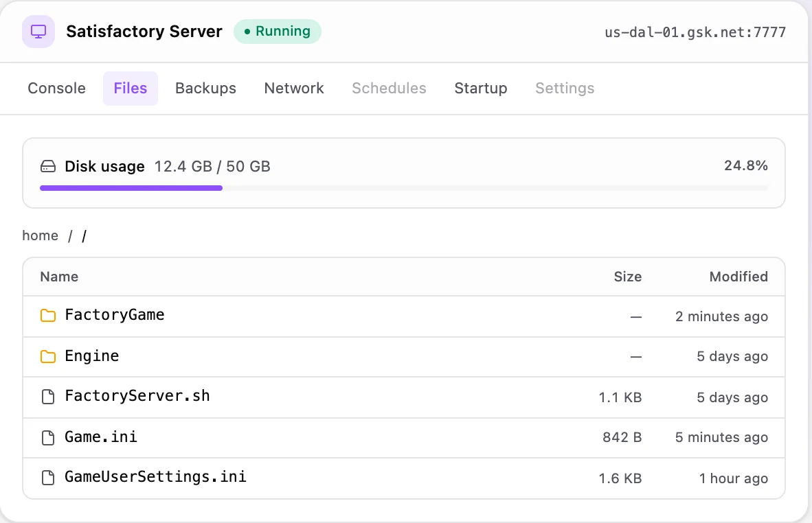Click the 12.4 GB / 50 GB value
812x523 pixels.
pos(212,167)
